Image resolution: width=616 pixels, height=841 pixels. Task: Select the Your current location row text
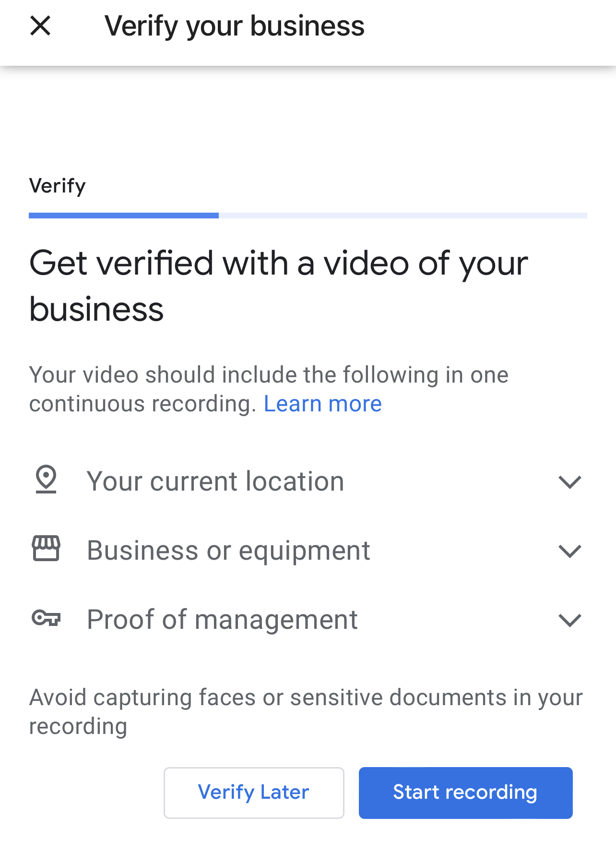click(215, 481)
